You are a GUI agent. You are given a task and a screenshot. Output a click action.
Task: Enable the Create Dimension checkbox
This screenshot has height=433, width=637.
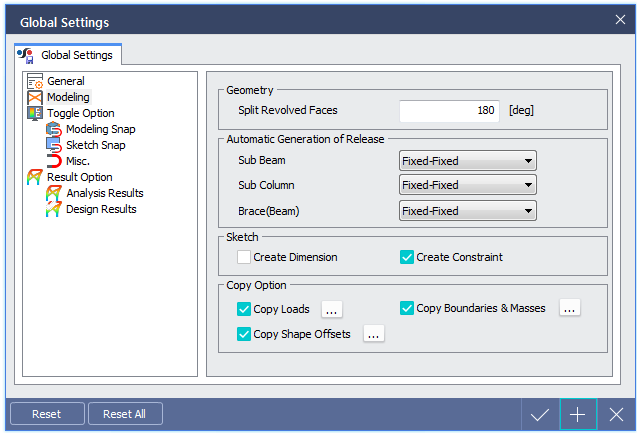[x=244, y=257]
